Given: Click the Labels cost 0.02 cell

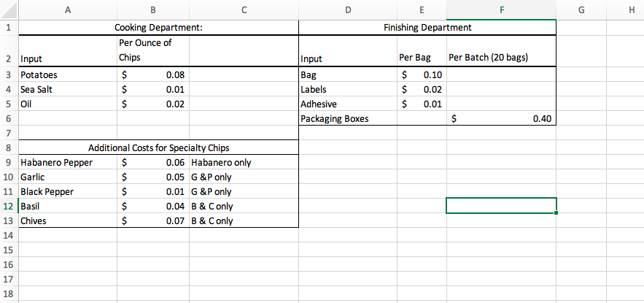Looking at the screenshot, I should click(x=422, y=89).
